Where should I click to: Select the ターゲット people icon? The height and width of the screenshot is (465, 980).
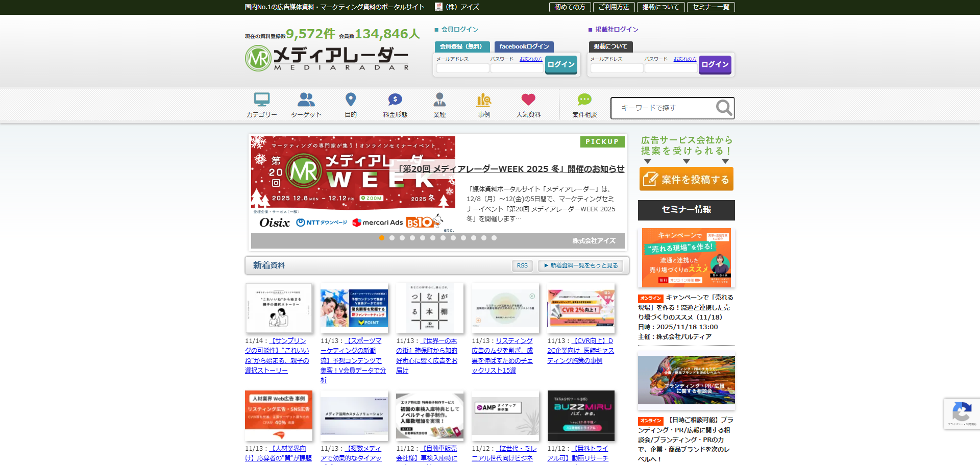point(306,100)
